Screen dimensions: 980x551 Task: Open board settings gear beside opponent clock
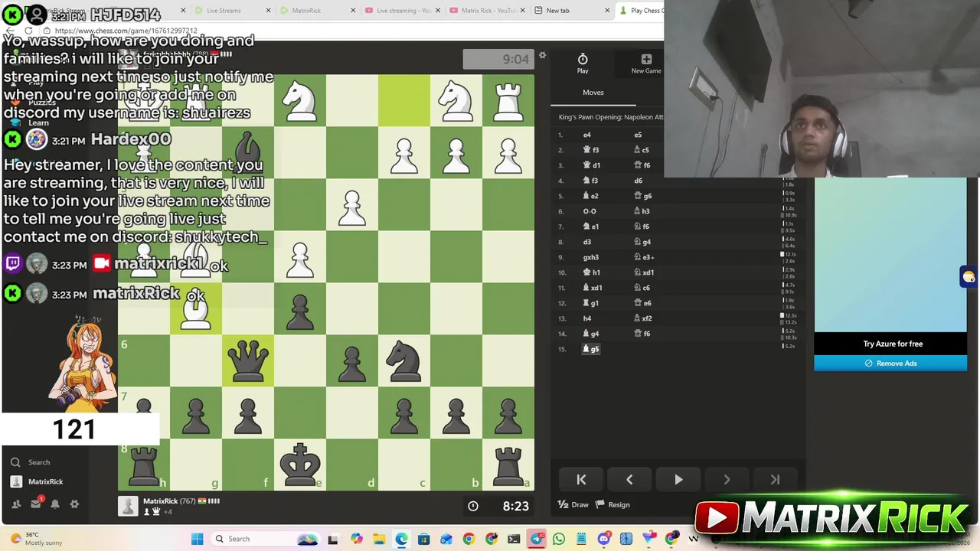[x=542, y=55]
